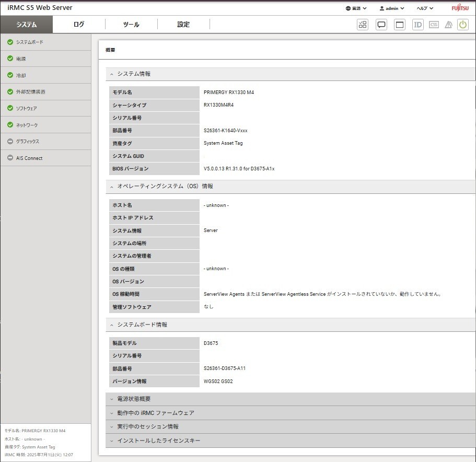Click the RX1330M4R4 chassis type value
Screen dimensions: 476x462
pyautogui.click(x=218, y=105)
